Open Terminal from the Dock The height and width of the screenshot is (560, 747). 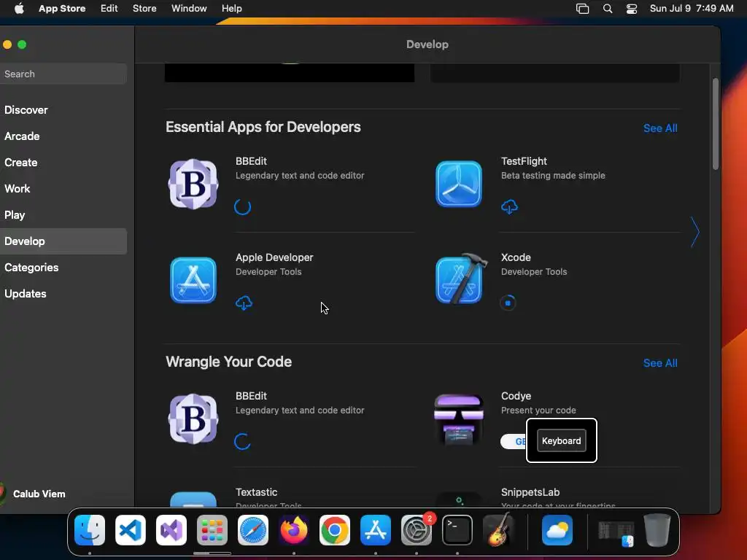click(457, 530)
